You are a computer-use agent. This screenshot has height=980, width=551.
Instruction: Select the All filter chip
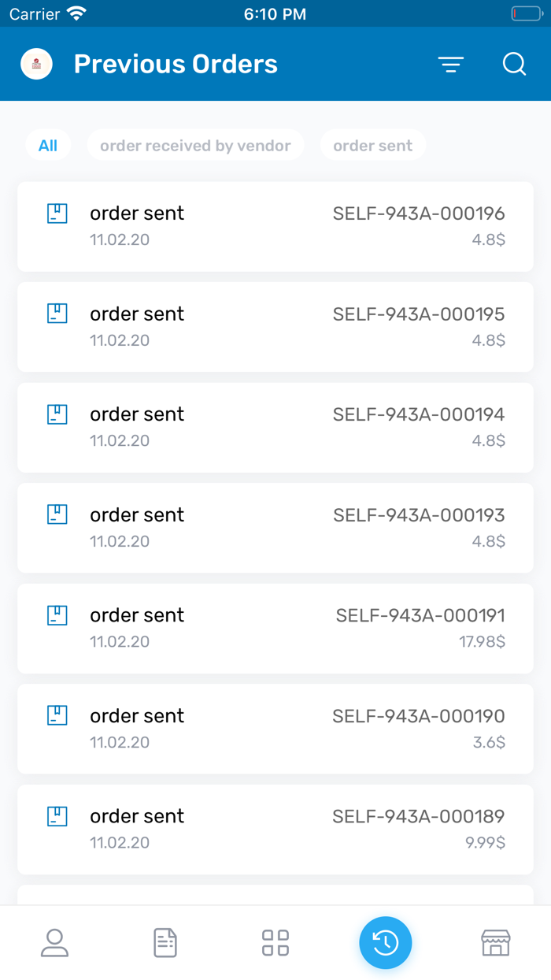48,145
